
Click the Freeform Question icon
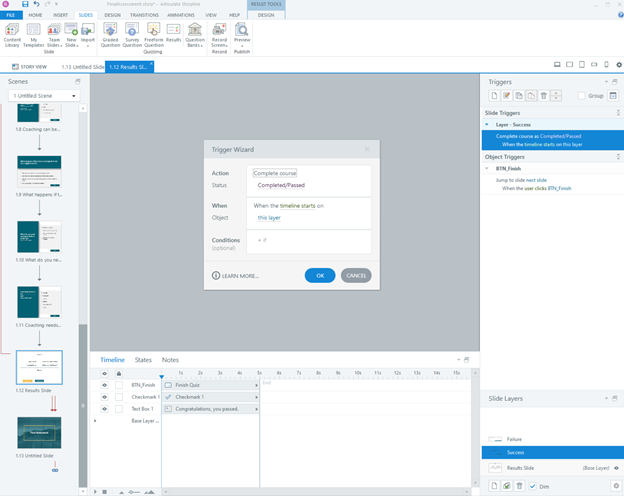coord(152,35)
